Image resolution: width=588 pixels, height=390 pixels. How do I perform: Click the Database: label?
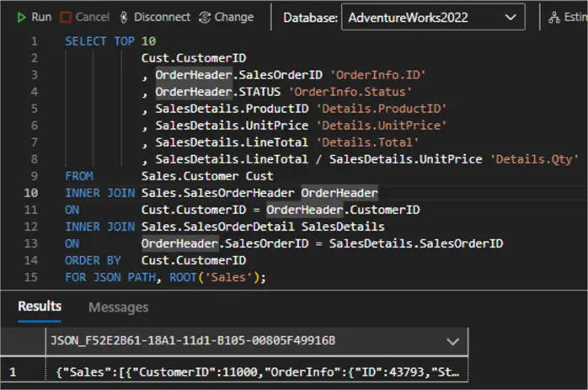coord(311,18)
